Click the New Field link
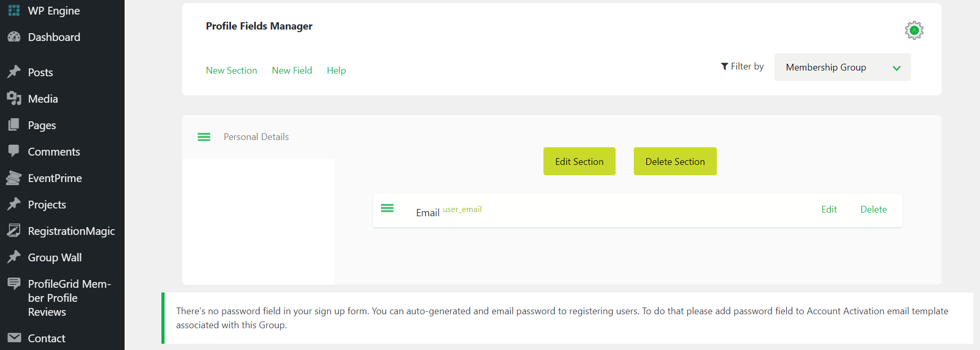Viewport: 980px width, 350px height. pos(292,71)
